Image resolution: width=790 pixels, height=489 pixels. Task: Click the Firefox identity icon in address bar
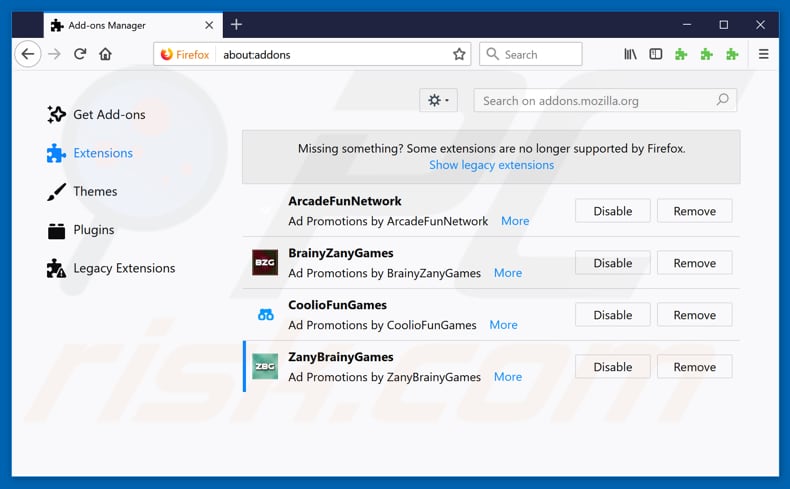(x=166, y=54)
